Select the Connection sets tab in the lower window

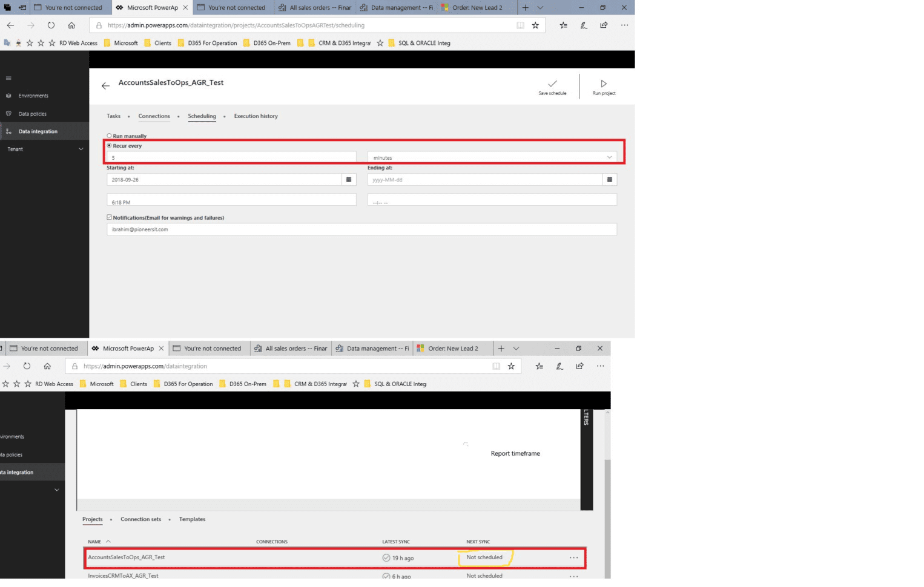(x=140, y=519)
